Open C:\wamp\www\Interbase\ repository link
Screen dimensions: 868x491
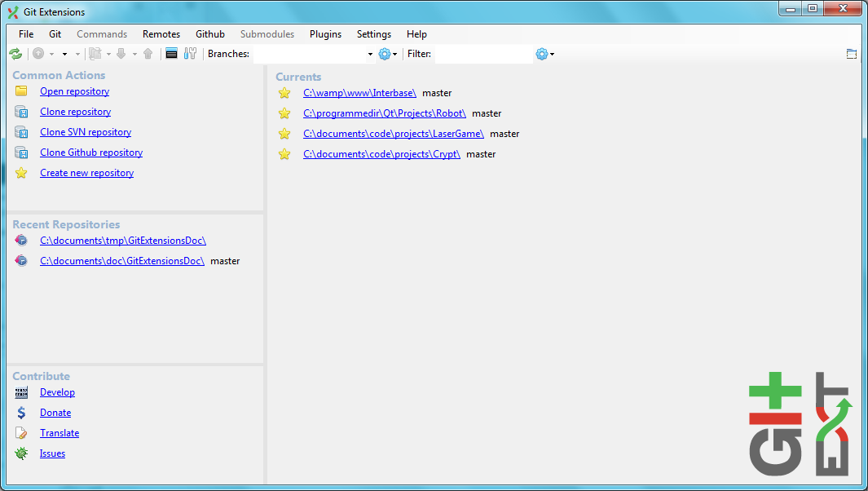pos(359,93)
